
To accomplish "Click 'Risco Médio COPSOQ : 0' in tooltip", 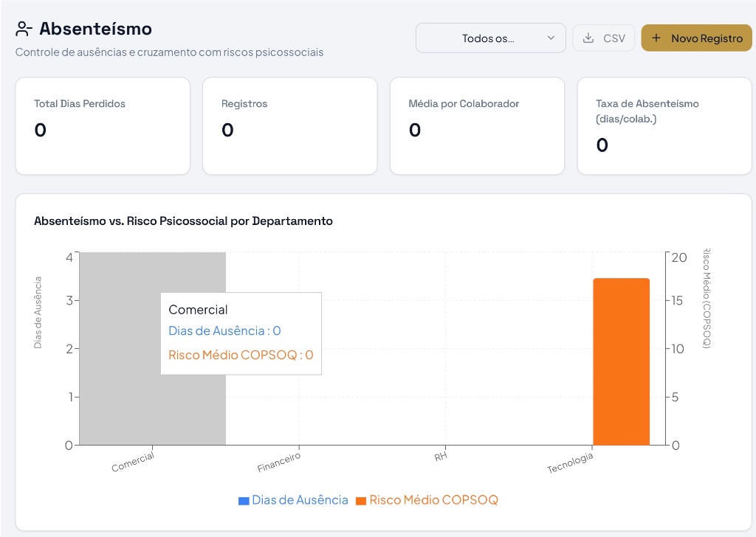I will pos(241,355).
